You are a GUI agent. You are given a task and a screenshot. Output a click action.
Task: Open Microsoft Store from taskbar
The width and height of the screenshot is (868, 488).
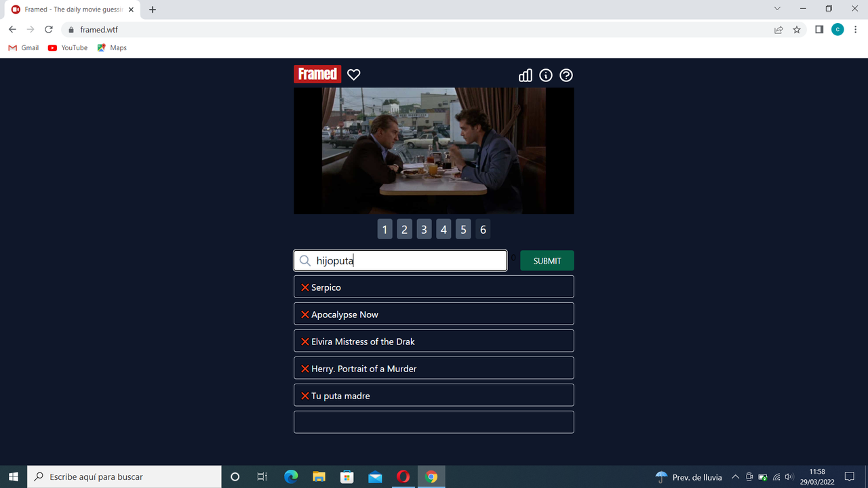pyautogui.click(x=347, y=477)
